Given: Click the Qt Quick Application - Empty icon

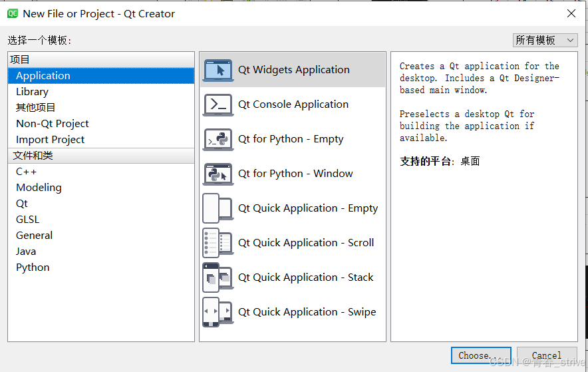Looking at the screenshot, I should (218, 208).
